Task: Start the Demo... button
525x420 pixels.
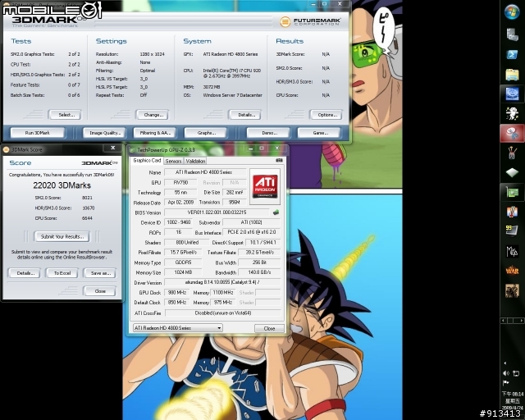Action: click(x=268, y=133)
